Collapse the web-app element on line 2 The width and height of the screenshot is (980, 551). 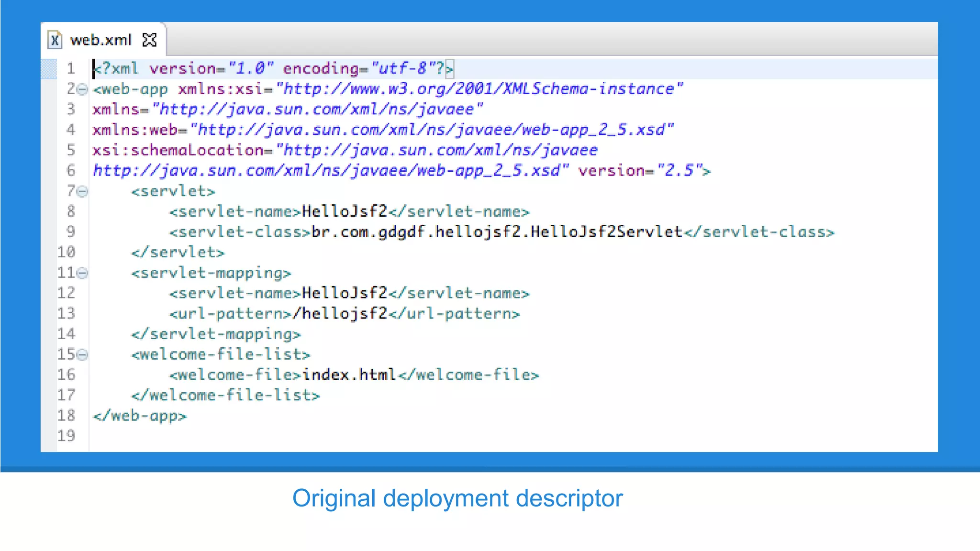(x=82, y=89)
